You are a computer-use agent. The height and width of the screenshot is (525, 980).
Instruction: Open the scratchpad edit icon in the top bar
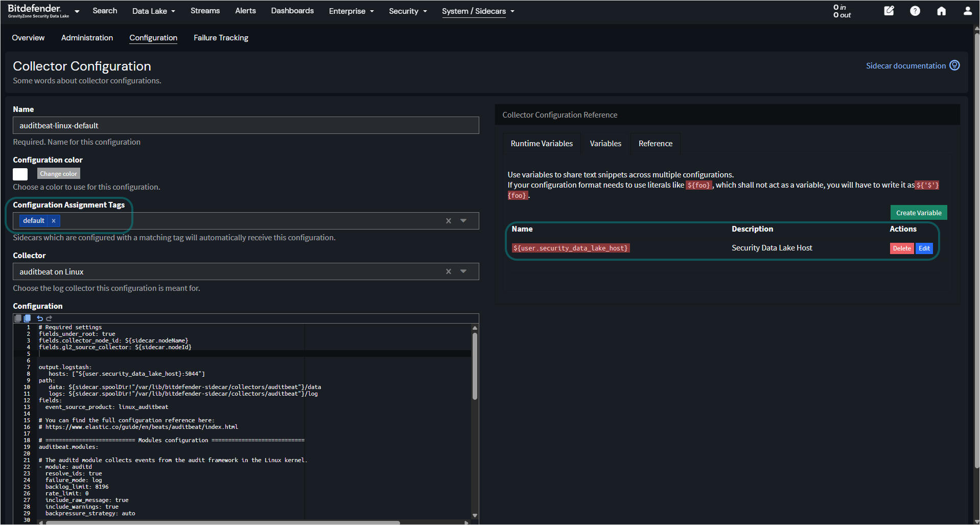point(889,11)
